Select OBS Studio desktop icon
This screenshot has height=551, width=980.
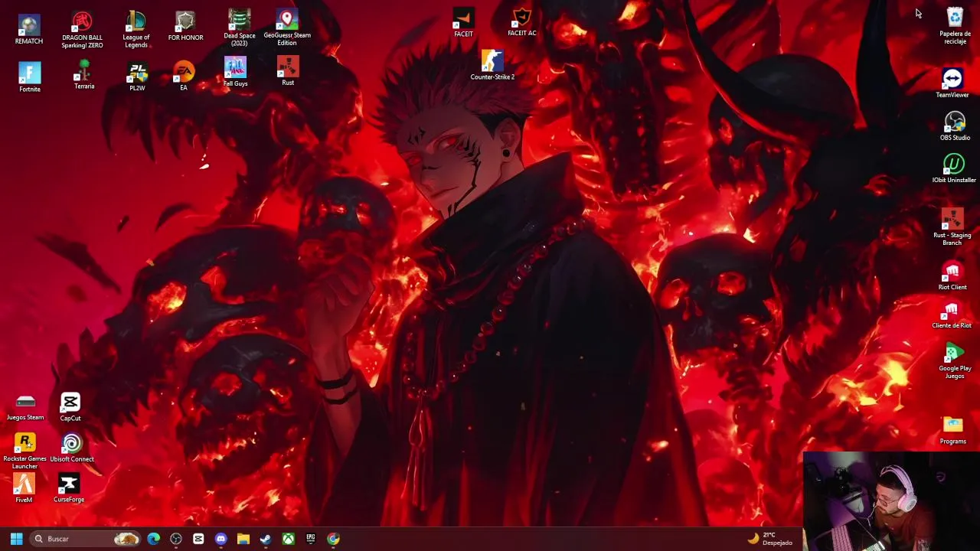955,126
